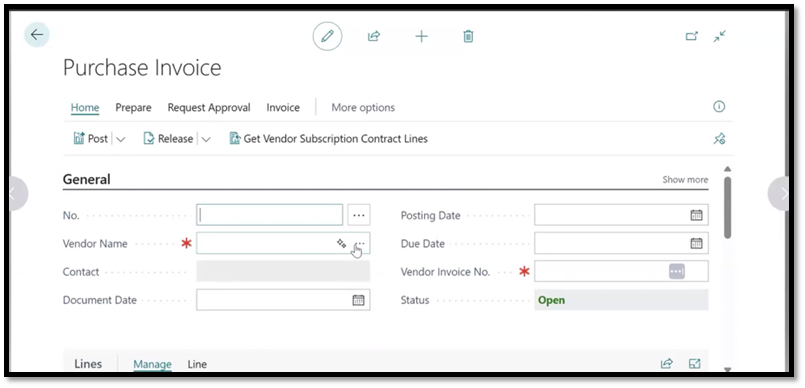Focus the No. input field
This screenshot has height=388, width=805.
270,215
